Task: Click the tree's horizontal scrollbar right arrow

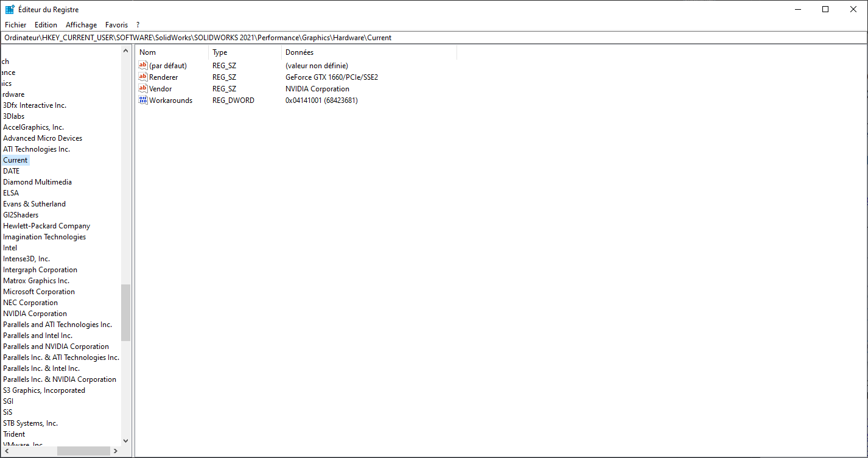Action: 115,451
